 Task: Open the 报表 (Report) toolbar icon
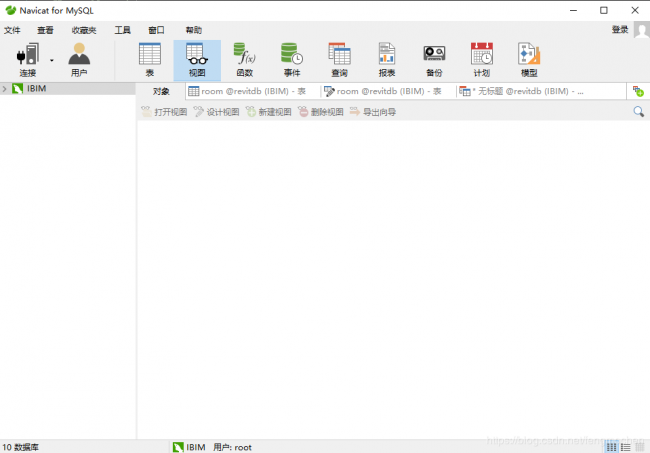pos(386,58)
